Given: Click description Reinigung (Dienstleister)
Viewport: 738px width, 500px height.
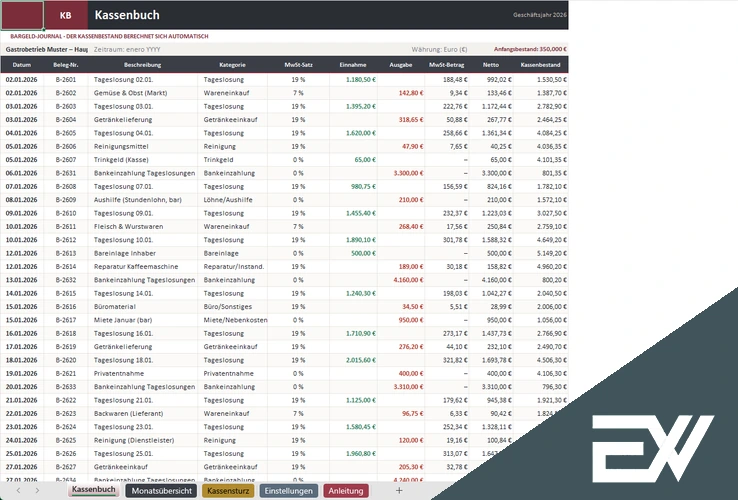Looking at the screenshot, I should 134,440.
